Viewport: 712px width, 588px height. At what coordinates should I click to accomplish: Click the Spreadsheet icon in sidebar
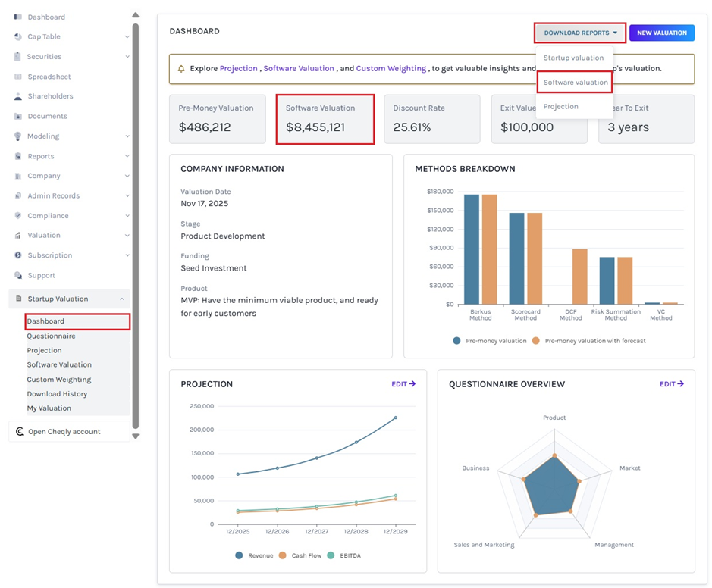(17, 76)
